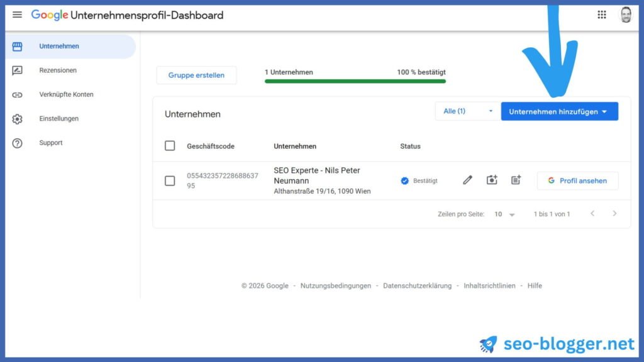Click the Verknüpfte Konten link icon
Viewport: 644px width, 362px height.
pyautogui.click(x=17, y=95)
